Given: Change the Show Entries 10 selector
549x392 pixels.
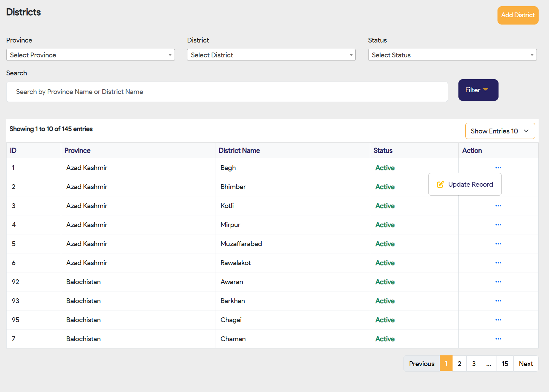Looking at the screenshot, I should point(500,131).
